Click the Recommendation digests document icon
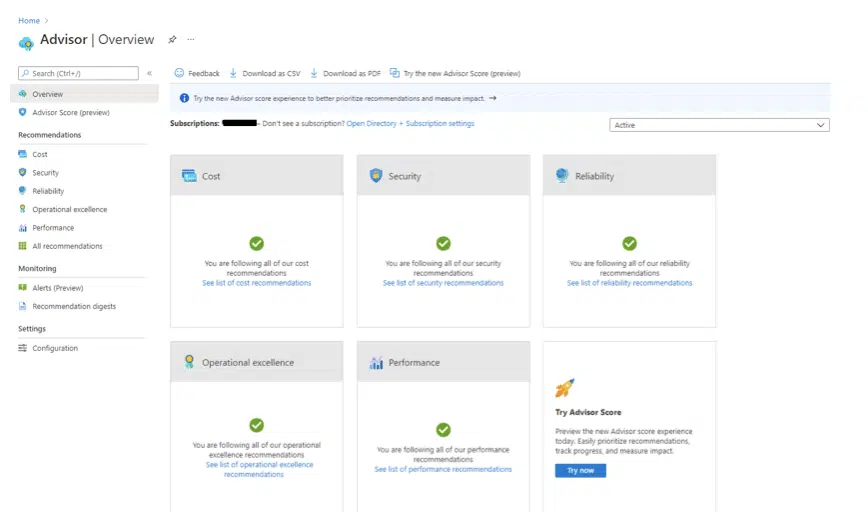 pos(22,306)
